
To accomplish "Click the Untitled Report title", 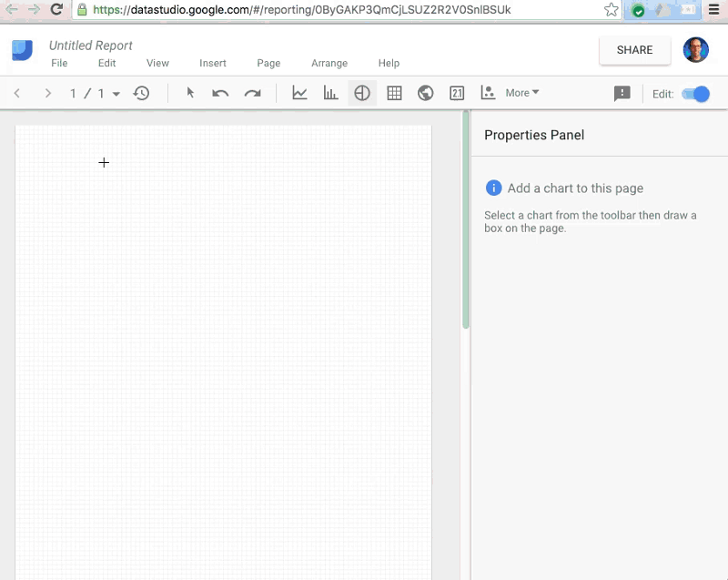I will click(x=91, y=46).
